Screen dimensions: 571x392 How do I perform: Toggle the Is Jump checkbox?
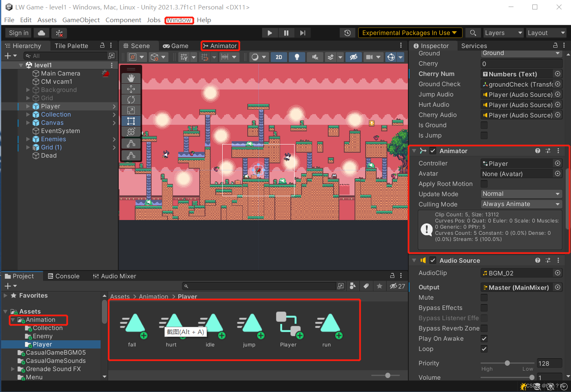pos(484,135)
